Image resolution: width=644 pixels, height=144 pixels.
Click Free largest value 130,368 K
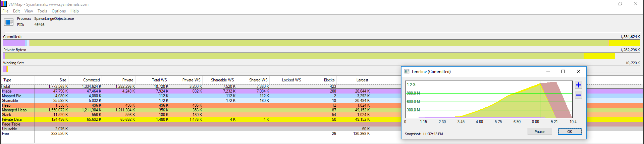[x=362, y=134]
